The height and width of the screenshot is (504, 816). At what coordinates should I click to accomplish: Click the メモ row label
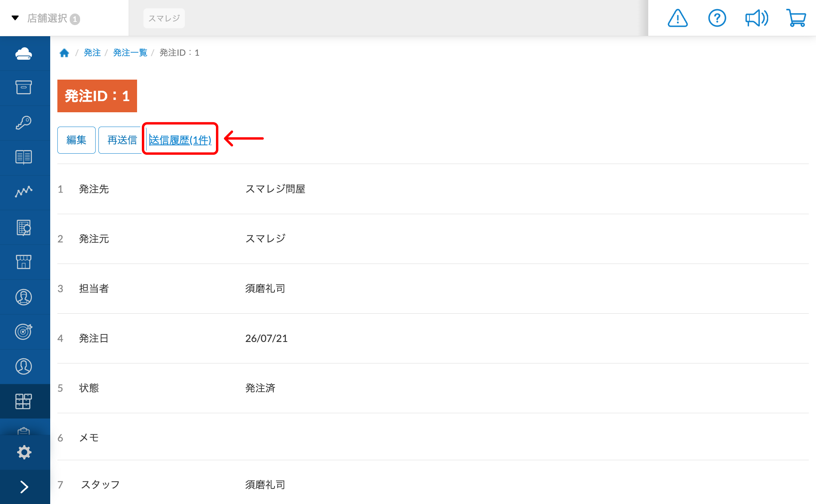[x=89, y=438]
